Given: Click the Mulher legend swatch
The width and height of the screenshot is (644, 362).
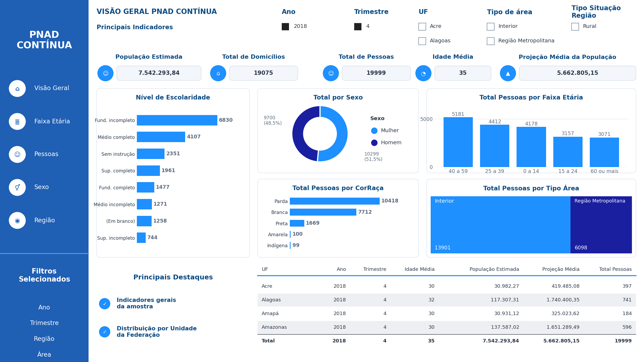Looking at the screenshot, I should click(374, 131).
